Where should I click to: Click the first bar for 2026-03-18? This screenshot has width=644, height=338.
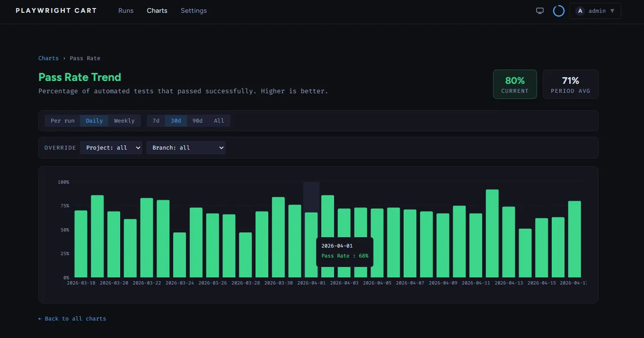(x=81, y=244)
